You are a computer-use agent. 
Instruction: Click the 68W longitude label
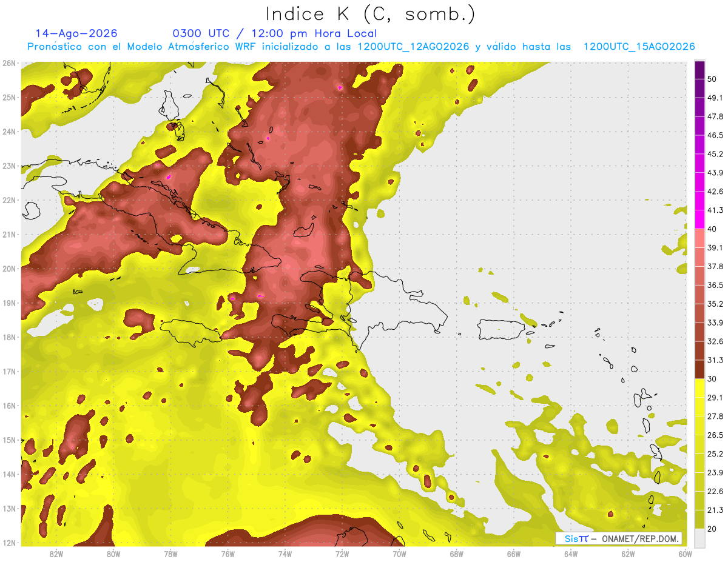pos(457,554)
